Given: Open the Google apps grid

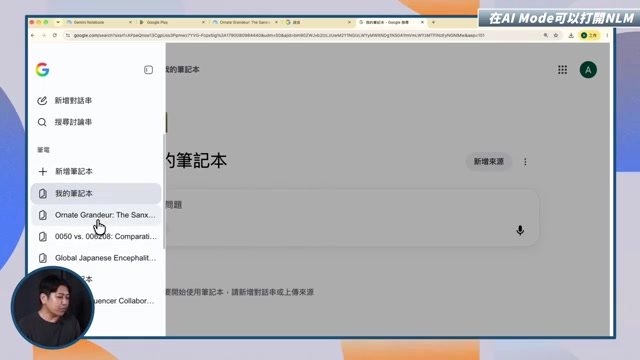Looking at the screenshot, I should 562,70.
